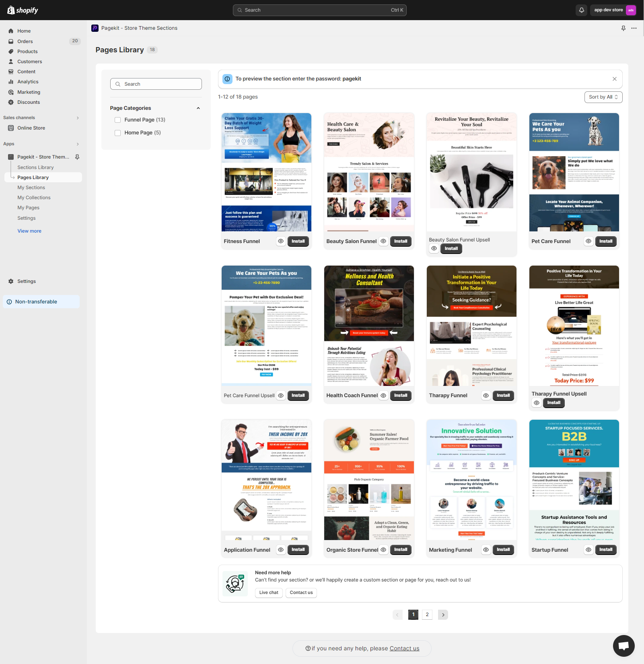This screenshot has width=644, height=664.
Task: Go to page 2 of results
Action: pos(427,615)
